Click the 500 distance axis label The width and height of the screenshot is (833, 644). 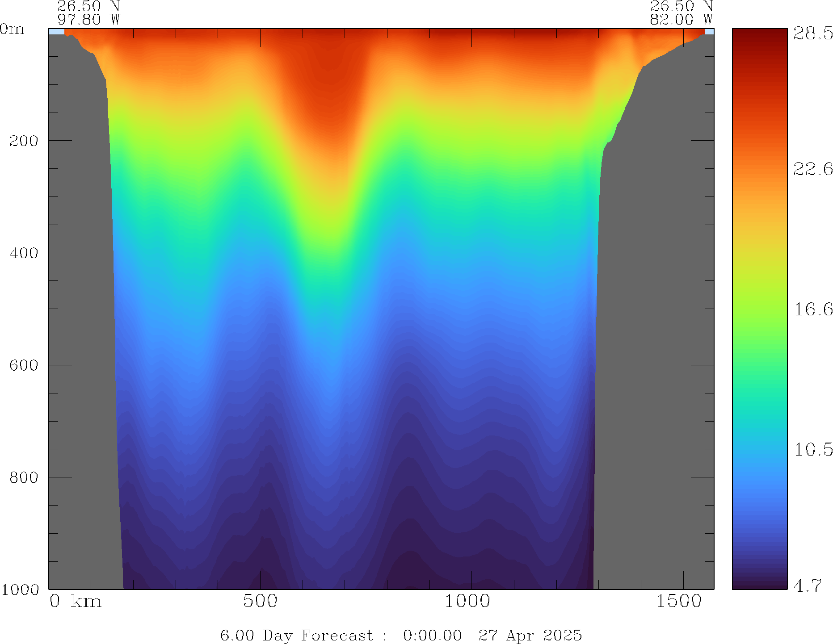260,602
